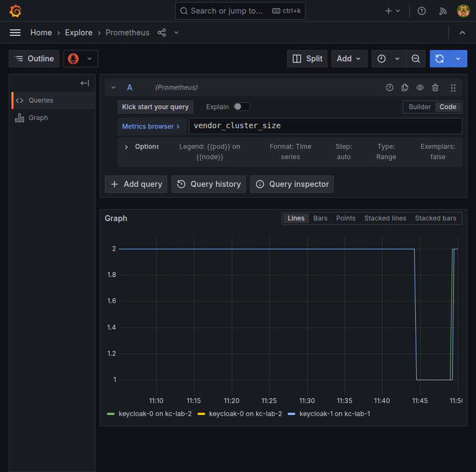Delete query A with trash icon
Viewport: 476px width, 472px height.
pos(435,87)
